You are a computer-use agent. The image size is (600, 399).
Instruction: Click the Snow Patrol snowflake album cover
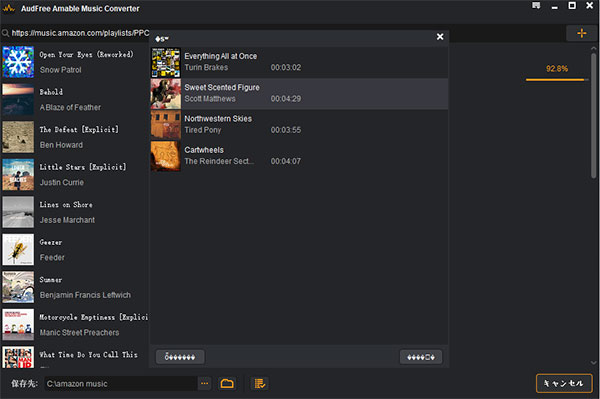pyautogui.click(x=18, y=62)
